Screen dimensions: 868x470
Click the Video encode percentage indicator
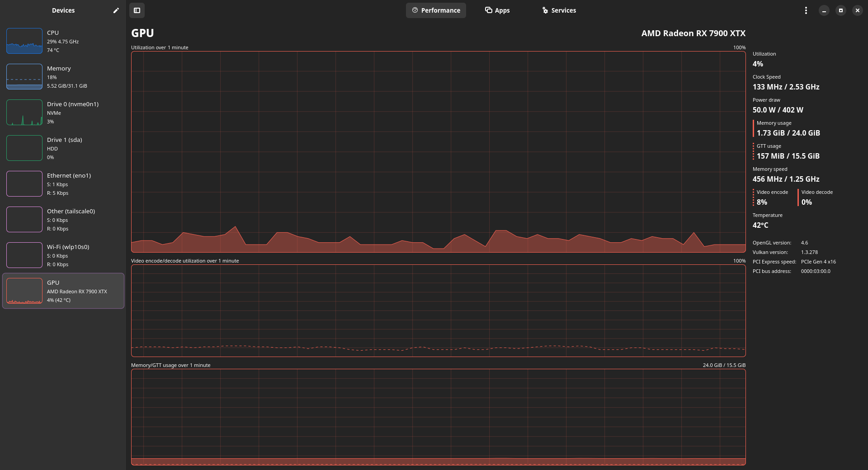(x=762, y=202)
